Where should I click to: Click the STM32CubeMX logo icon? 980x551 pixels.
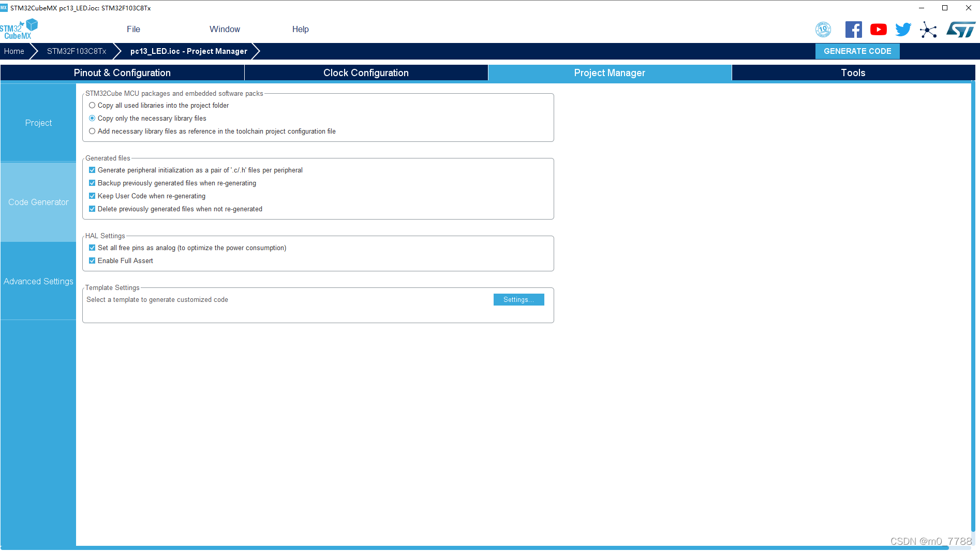pyautogui.click(x=19, y=29)
